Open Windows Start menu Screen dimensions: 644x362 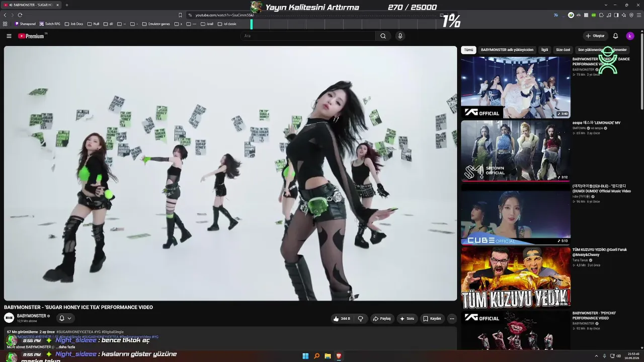(305, 356)
